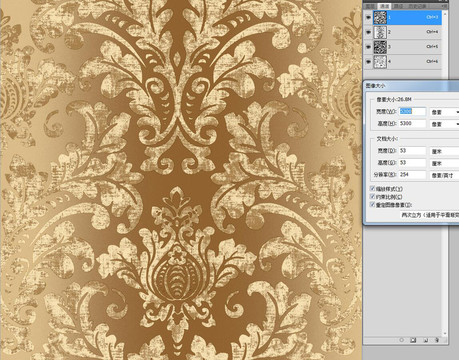Viewport: 459px width, 360px height.
Task: Open the 历史记录 (History) tab
Action: pos(417,6)
